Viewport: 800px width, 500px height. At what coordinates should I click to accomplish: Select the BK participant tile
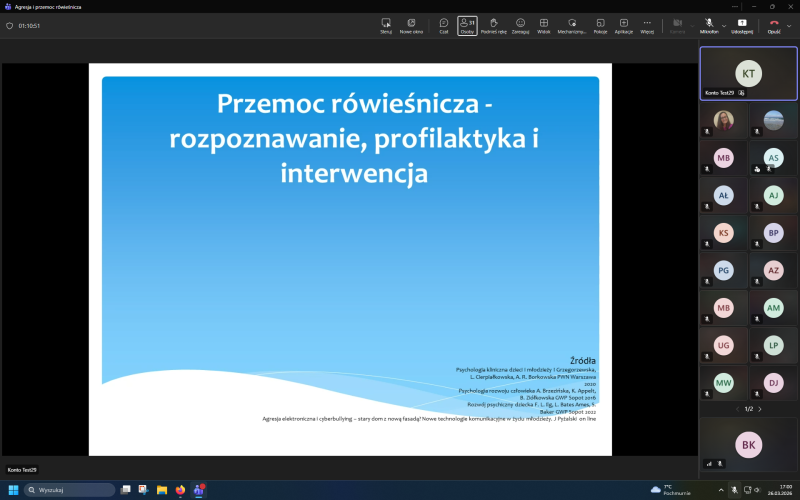748,442
